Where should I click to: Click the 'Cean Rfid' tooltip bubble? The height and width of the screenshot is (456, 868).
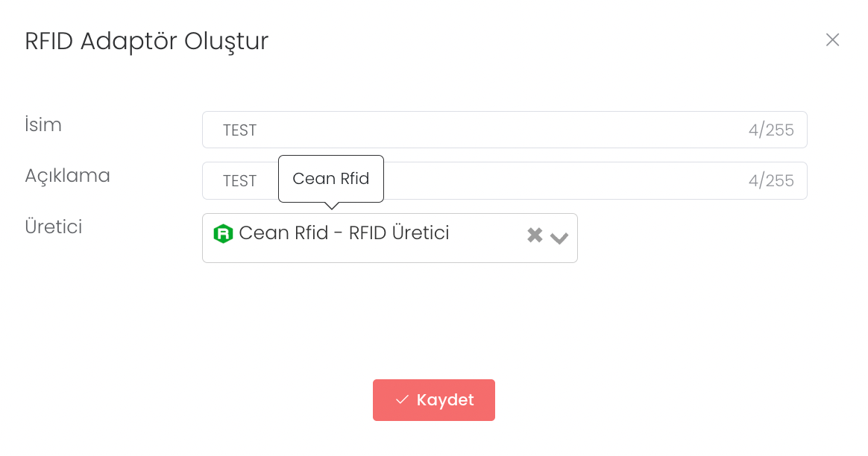(331, 179)
